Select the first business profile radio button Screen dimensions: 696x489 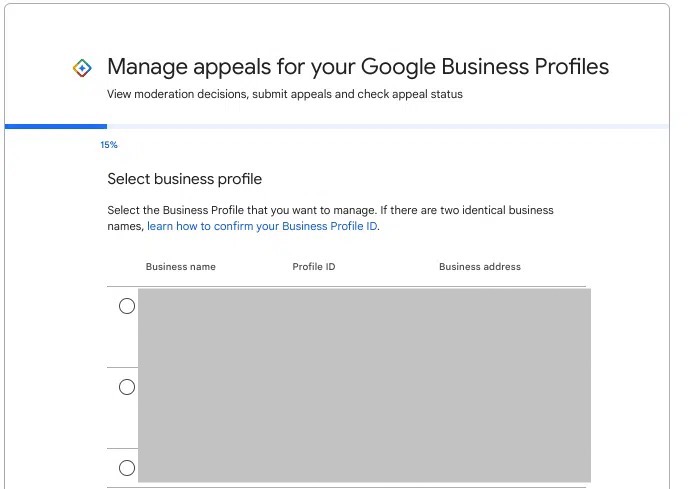point(127,306)
